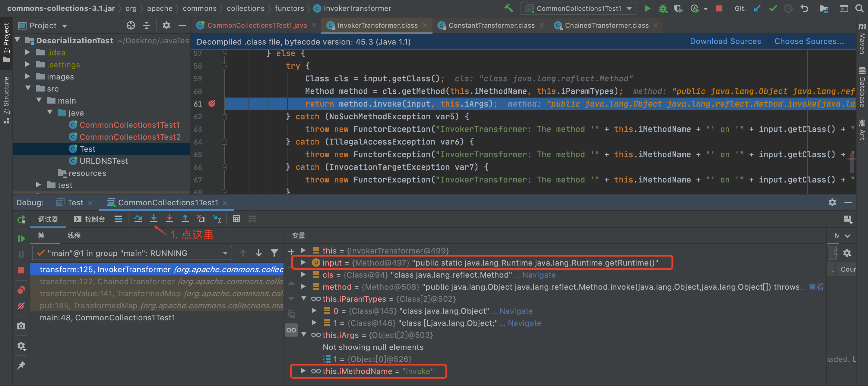This screenshot has width=868, height=386.
Task: Switch to the ChainedTransformer.class editor tab
Action: pyautogui.click(x=606, y=26)
